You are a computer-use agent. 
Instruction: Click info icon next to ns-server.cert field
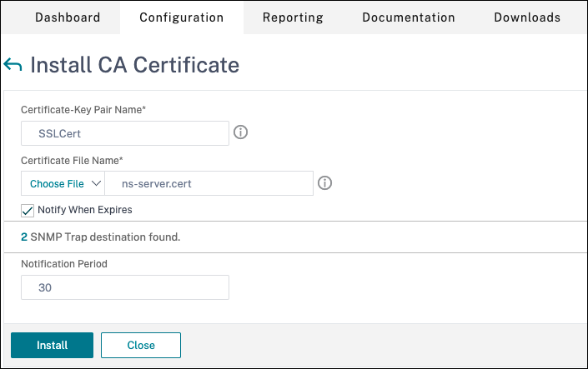[x=324, y=182]
